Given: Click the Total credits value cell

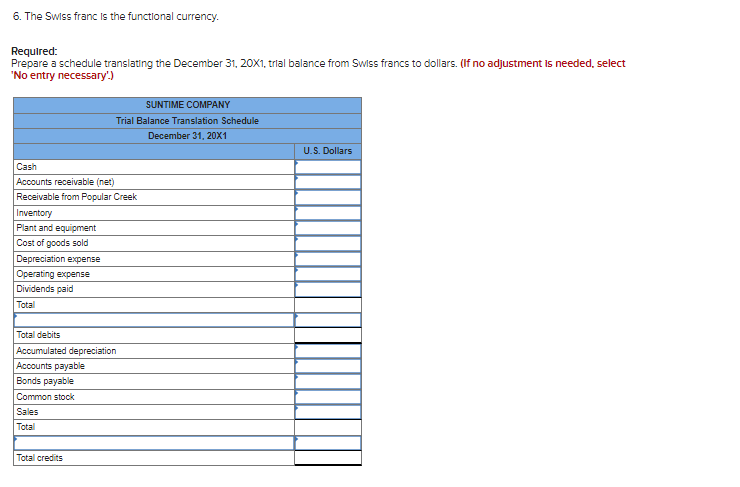Looking at the screenshot, I should coord(328,458).
